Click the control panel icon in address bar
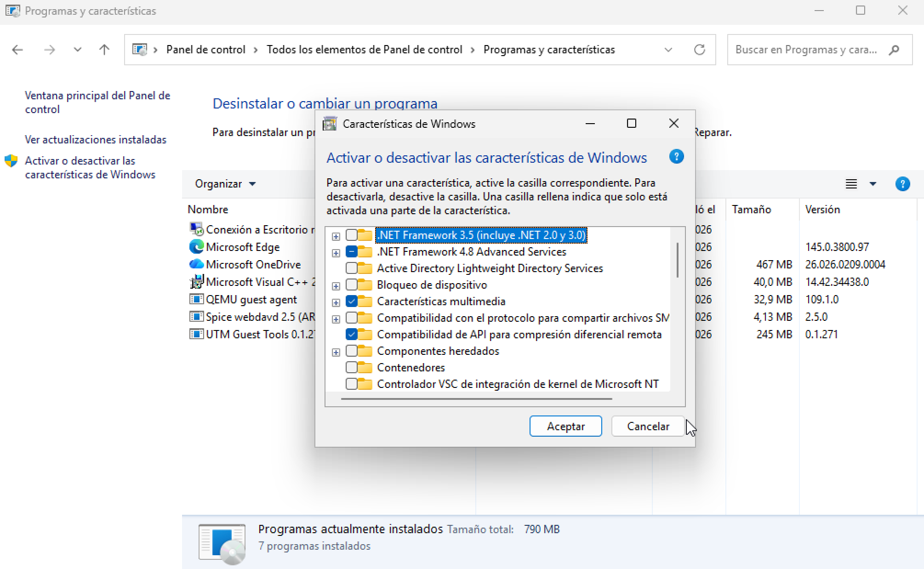924x569 pixels. [x=139, y=49]
